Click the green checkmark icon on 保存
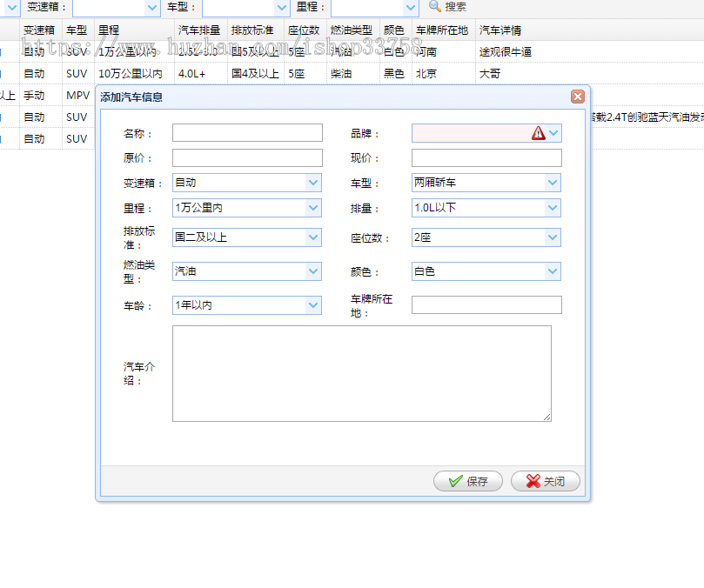This screenshot has height=588, width=704. pos(455,481)
